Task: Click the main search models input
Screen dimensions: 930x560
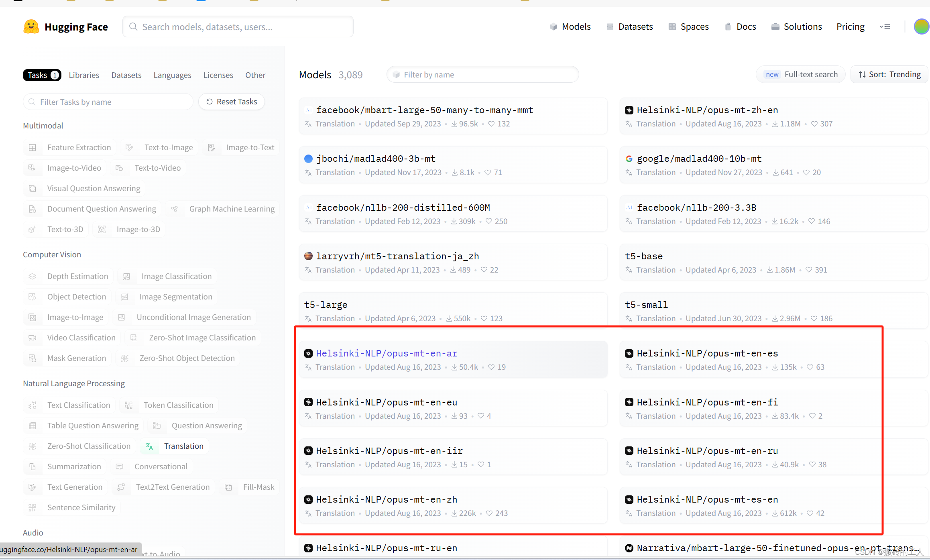Action: click(238, 27)
